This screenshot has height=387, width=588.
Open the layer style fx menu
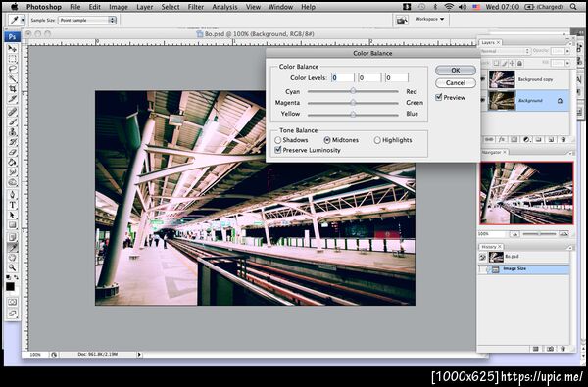[502, 139]
